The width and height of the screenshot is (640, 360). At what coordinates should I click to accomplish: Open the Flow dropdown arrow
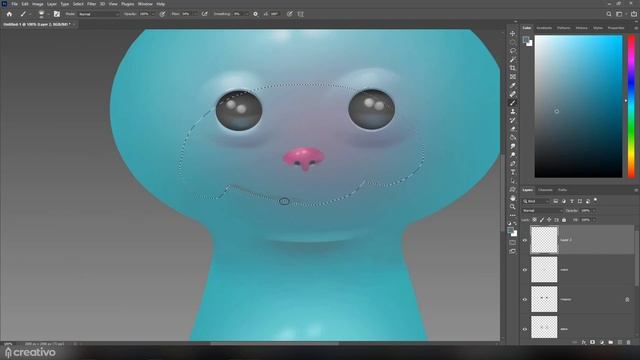tap(195, 14)
